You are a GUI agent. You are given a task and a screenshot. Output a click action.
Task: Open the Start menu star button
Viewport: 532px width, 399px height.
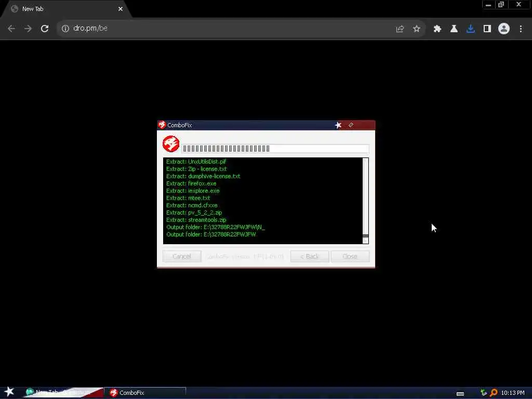coord(9,392)
